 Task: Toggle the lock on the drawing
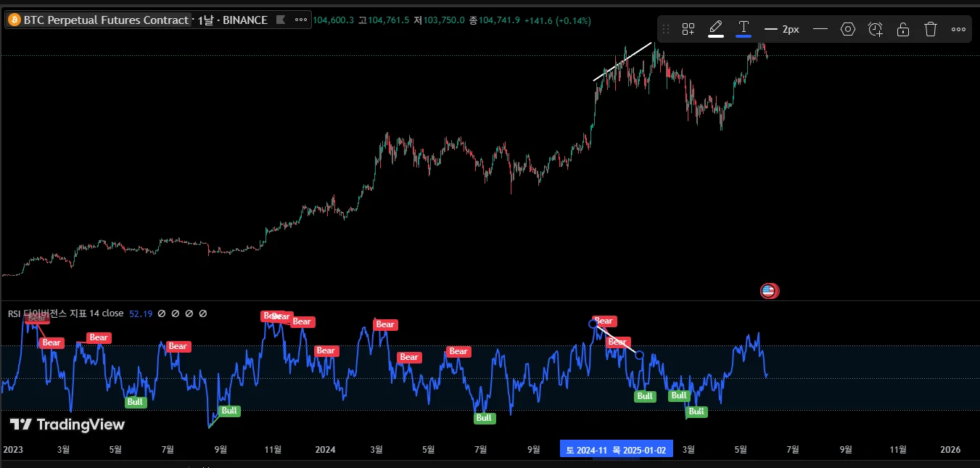903,29
